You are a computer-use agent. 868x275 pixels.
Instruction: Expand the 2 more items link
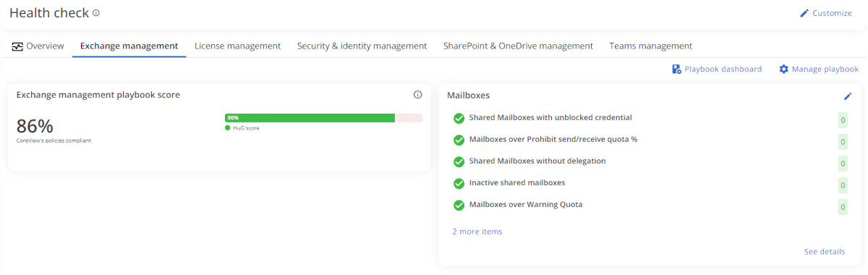[x=477, y=232]
